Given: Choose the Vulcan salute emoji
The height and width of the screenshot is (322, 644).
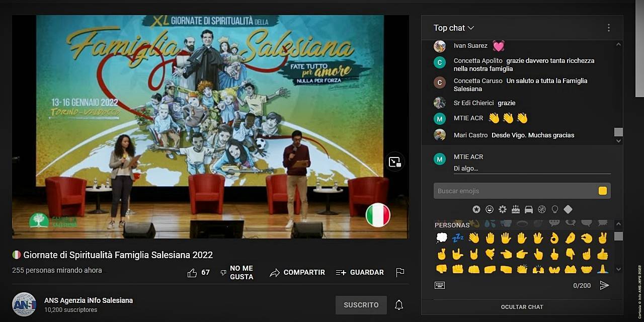Looking at the screenshot, I should coord(538,238).
